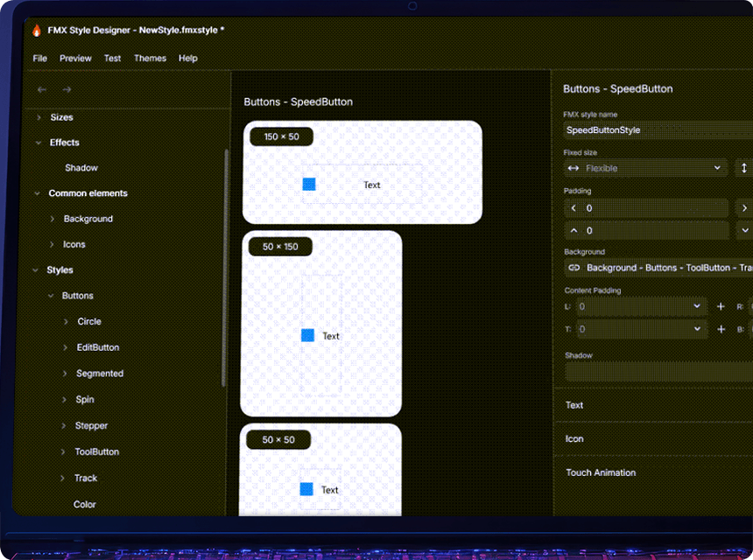Viewport: 753px width, 560px height.
Task: Click the forward navigation arrow
Action: pyautogui.click(x=67, y=89)
